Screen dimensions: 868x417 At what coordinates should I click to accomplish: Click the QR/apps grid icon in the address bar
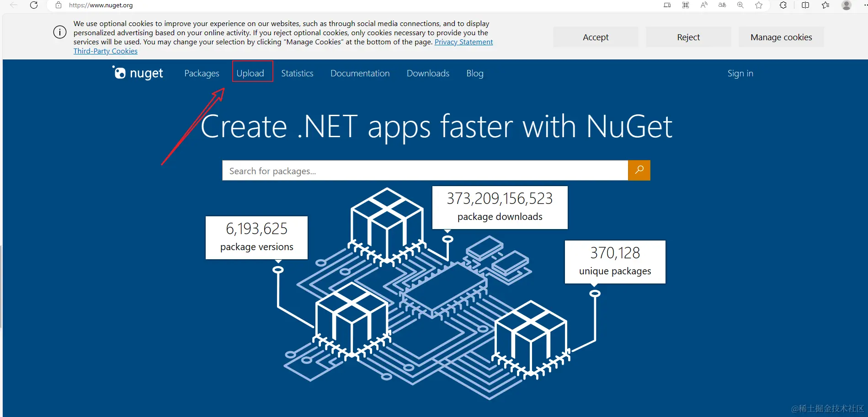(686, 5)
